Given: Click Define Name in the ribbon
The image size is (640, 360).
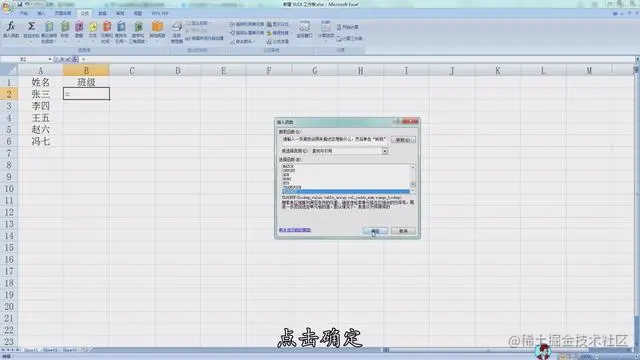Looking at the screenshot, I should pyautogui.click(x=198, y=23).
